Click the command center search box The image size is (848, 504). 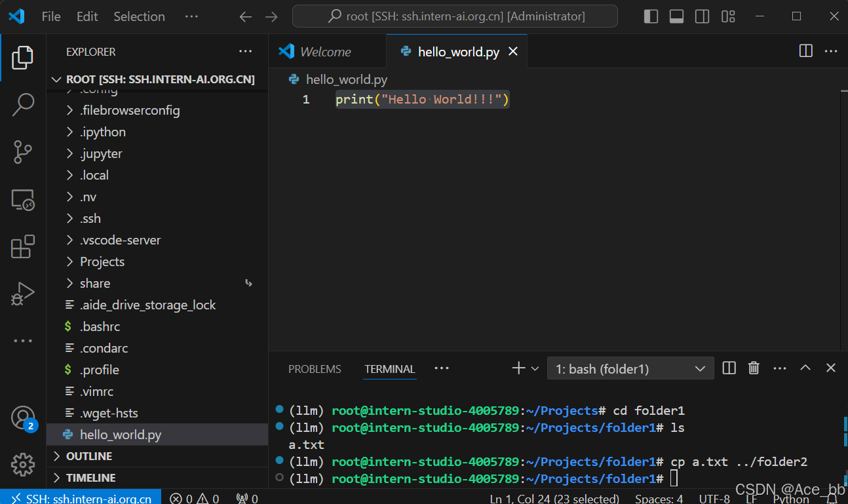(455, 16)
